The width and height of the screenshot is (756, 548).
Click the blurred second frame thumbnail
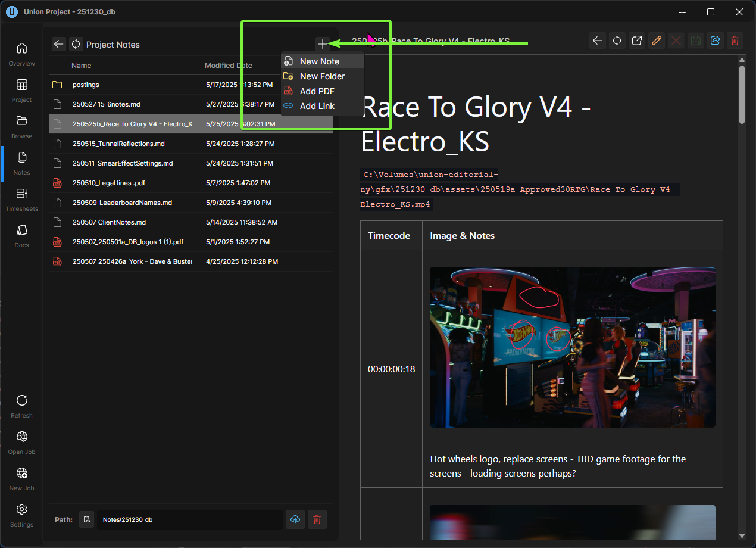[x=573, y=522]
